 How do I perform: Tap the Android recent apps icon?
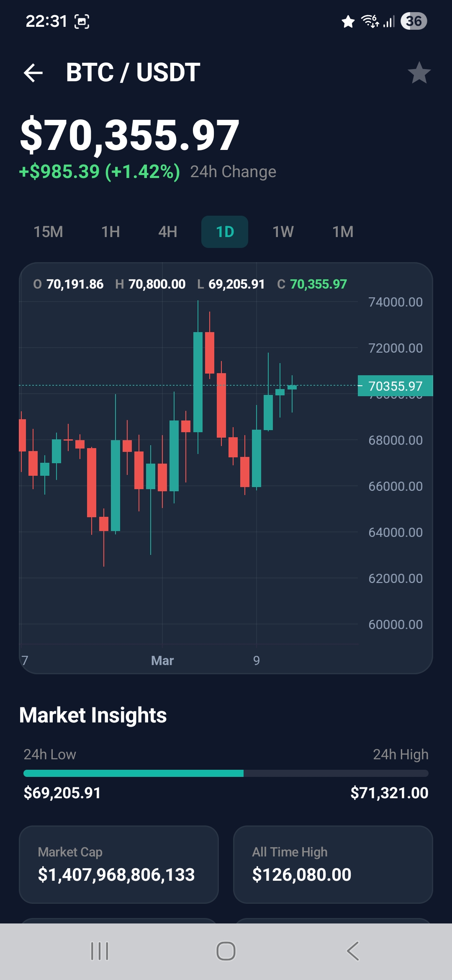(100, 951)
